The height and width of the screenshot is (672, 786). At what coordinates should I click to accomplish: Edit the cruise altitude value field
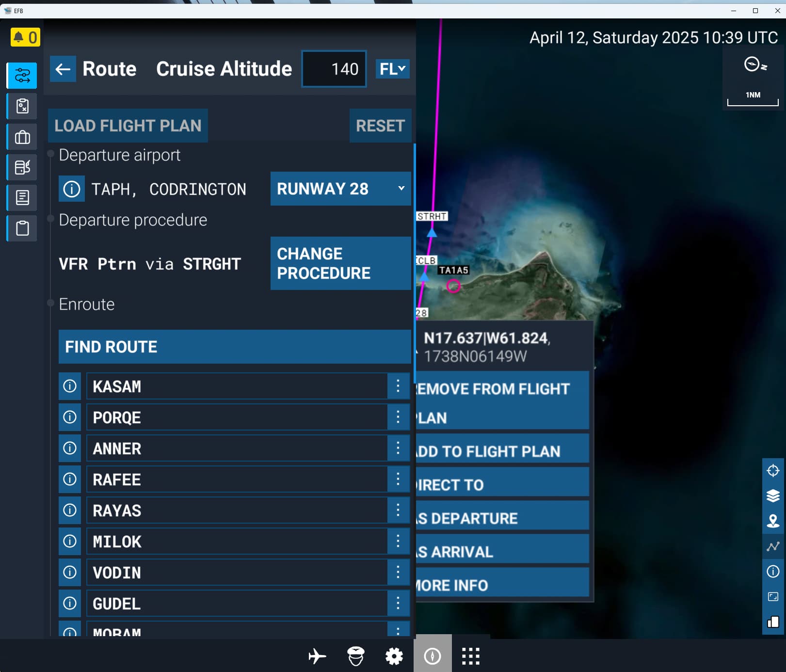point(334,69)
